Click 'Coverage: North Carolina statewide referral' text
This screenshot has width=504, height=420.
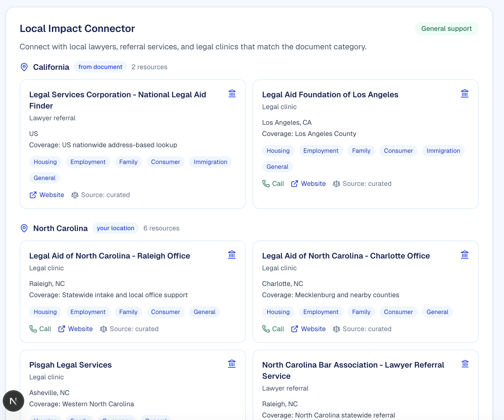coord(329,415)
